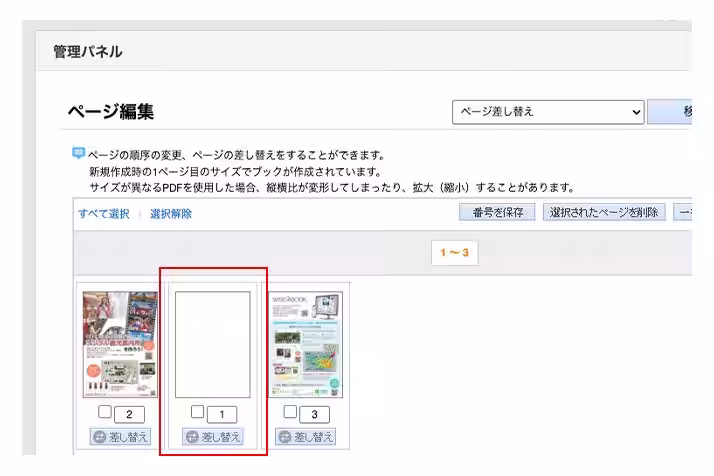
Task: Select the blank white page thumbnail
Action: click(x=212, y=345)
